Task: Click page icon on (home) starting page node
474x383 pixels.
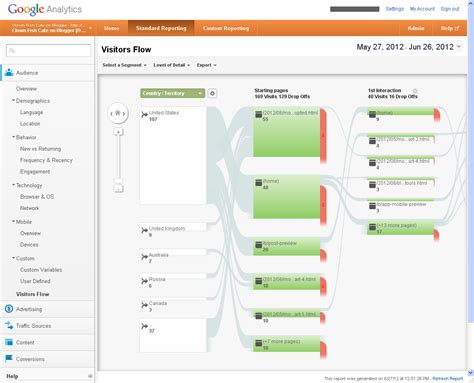Action: tap(259, 183)
